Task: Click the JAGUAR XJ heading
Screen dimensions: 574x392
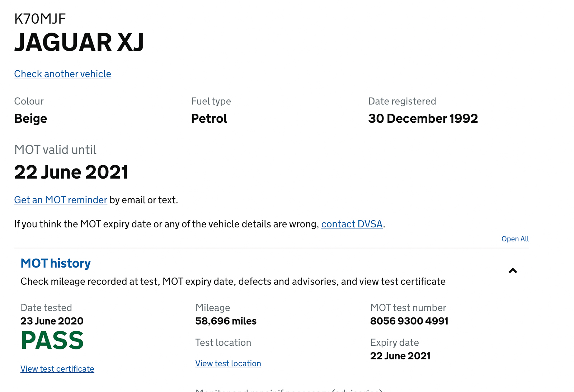Action: pyautogui.click(x=79, y=42)
